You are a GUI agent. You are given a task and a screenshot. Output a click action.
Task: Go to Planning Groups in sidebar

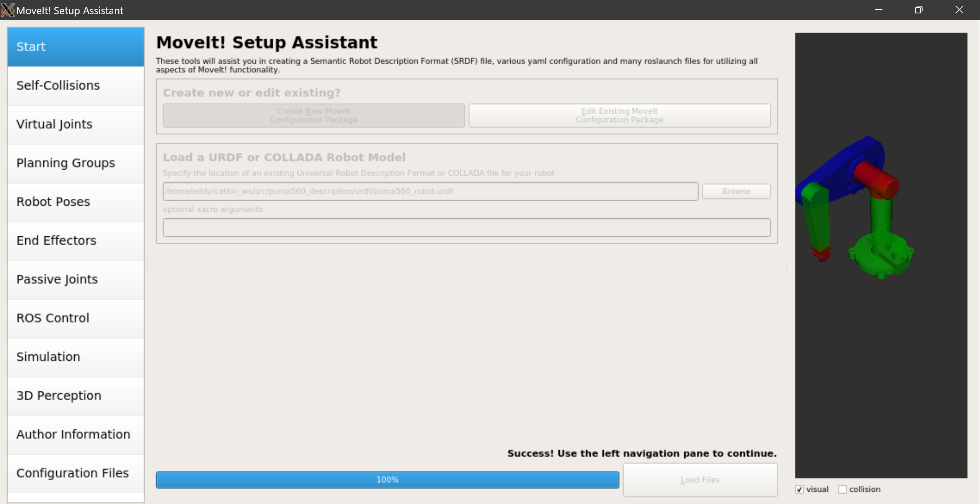75,163
